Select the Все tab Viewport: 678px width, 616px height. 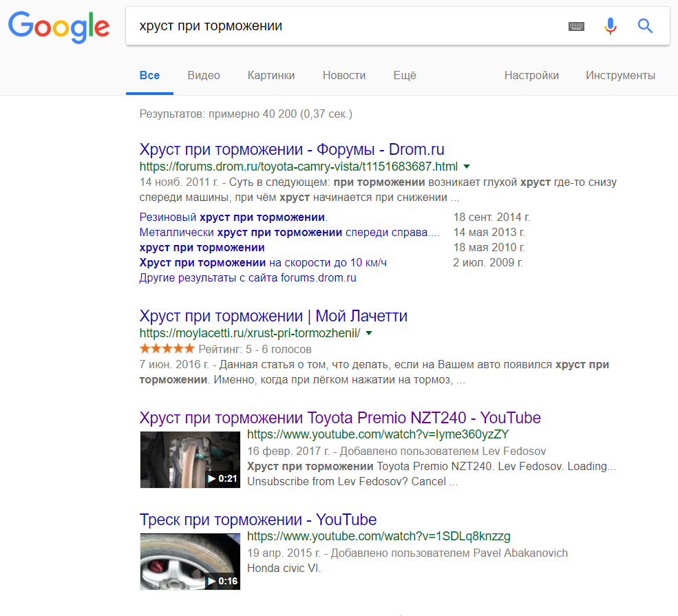point(149,76)
